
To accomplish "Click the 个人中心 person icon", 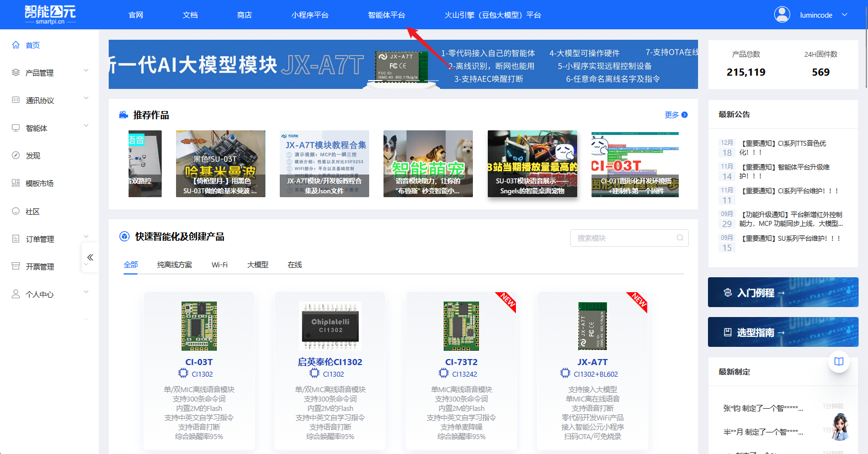I will (16, 294).
